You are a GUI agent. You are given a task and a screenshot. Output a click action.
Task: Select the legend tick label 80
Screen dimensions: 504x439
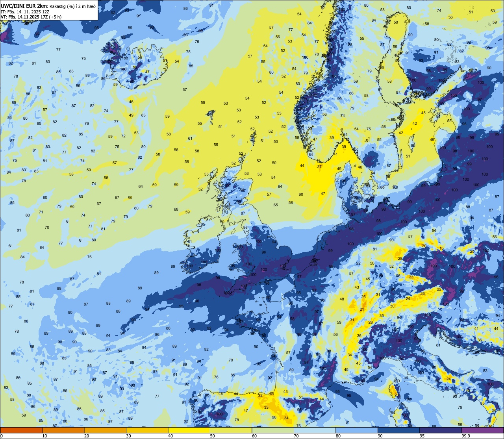coord(338,436)
